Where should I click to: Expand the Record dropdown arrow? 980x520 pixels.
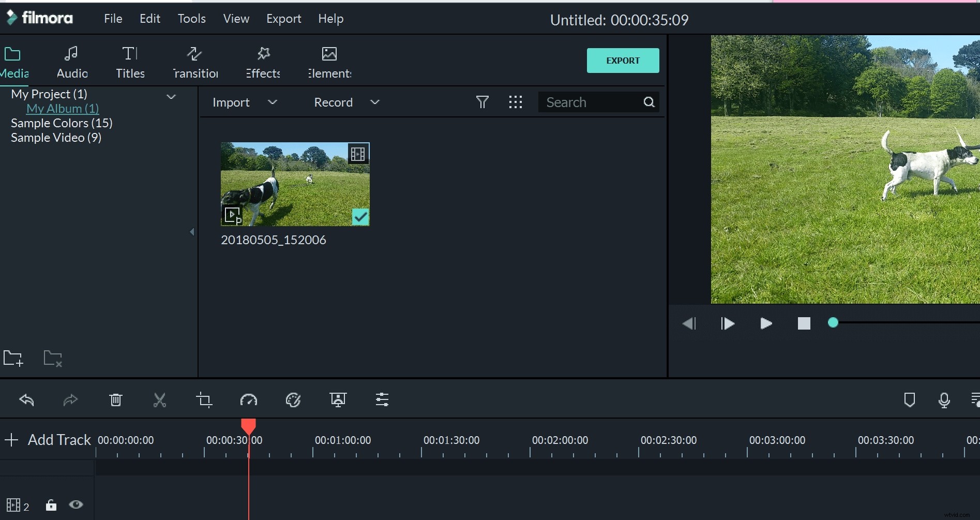[374, 102]
